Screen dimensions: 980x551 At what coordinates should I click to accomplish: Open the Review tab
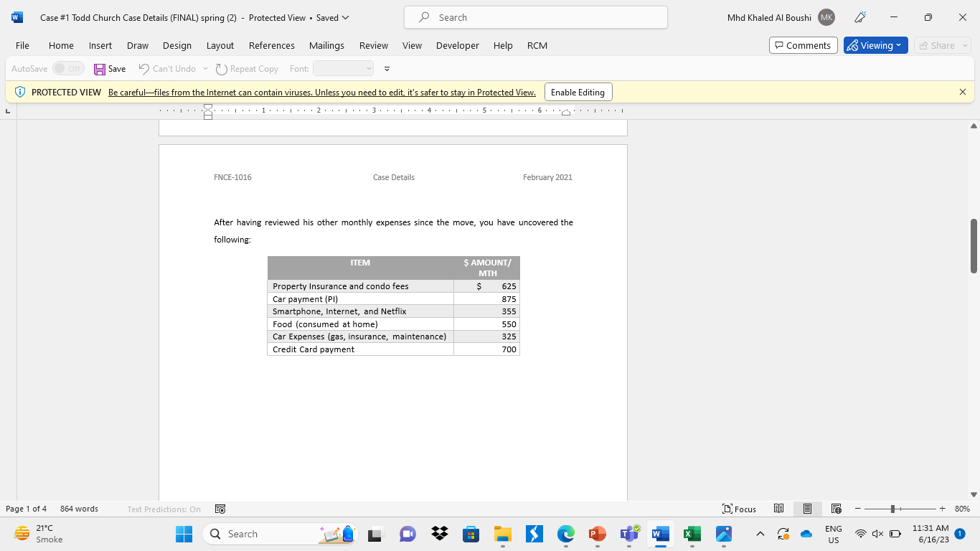374,45
